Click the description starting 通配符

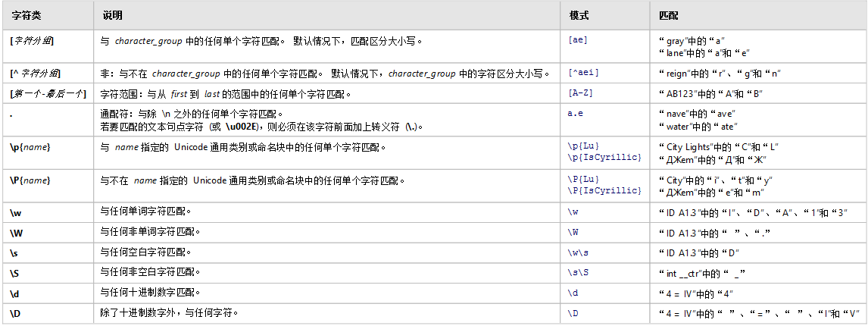click(x=192, y=113)
